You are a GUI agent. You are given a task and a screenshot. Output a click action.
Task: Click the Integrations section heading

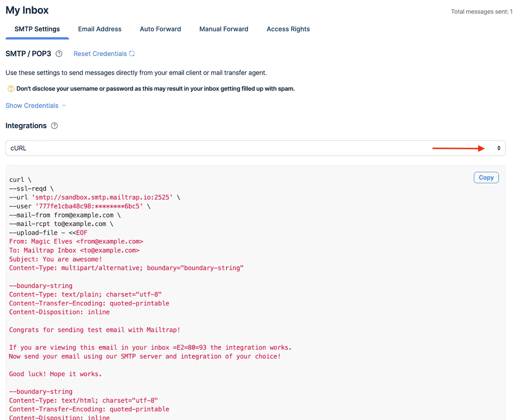[x=26, y=126]
